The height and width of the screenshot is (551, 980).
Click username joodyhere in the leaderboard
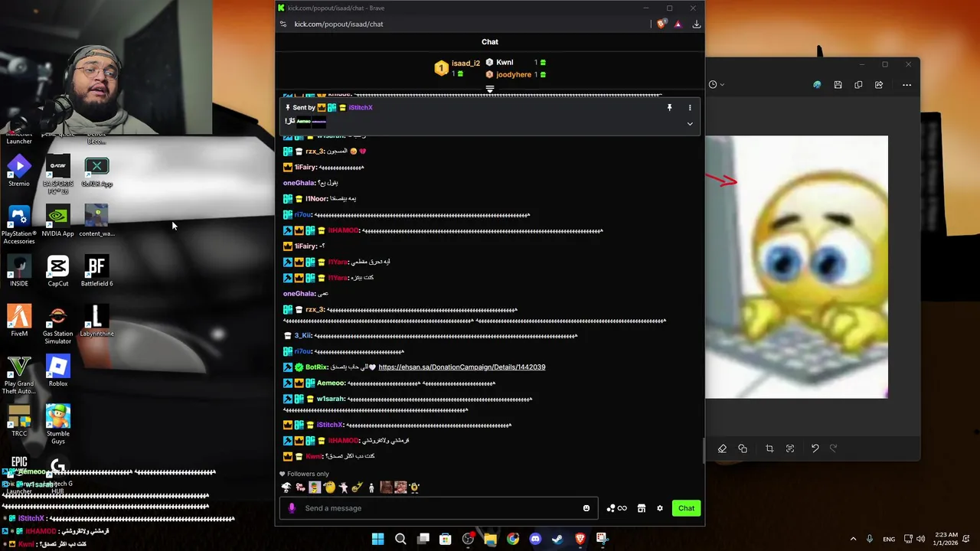(514, 75)
